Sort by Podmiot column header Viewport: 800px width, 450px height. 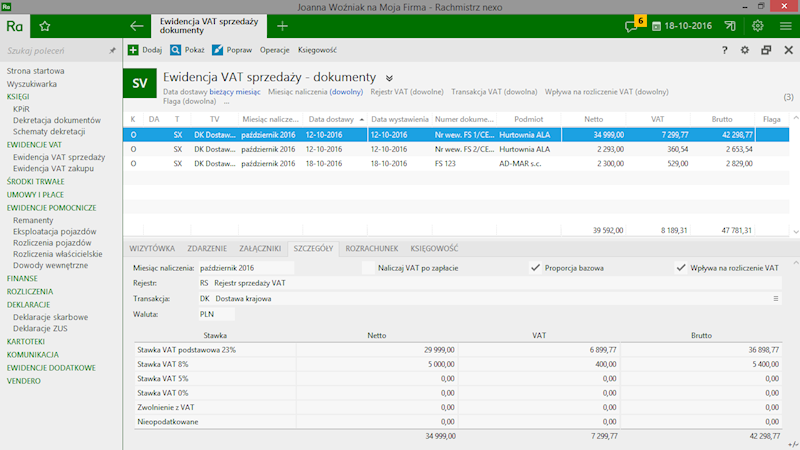click(529, 119)
